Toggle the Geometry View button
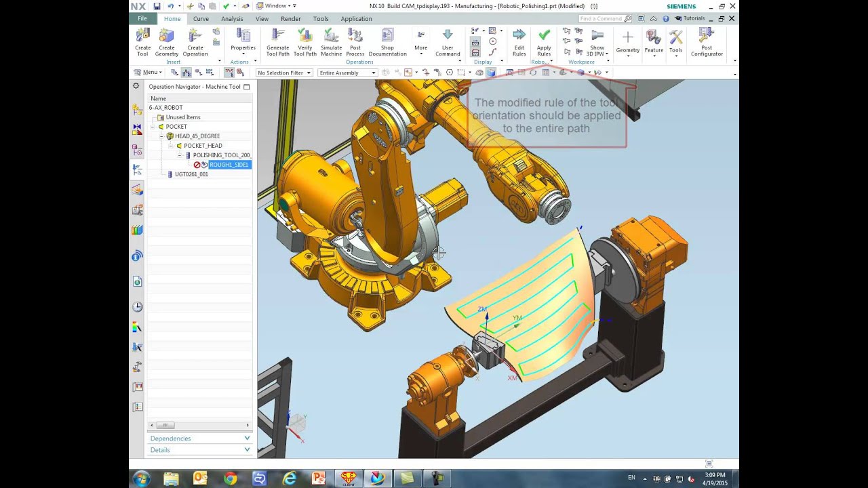The image size is (868, 488). (198, 72)
